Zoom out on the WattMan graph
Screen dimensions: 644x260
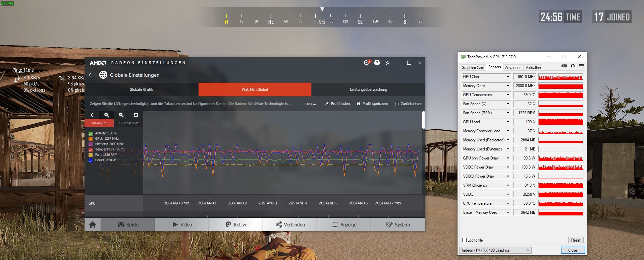pyautogui.click(x=121, y=115)
